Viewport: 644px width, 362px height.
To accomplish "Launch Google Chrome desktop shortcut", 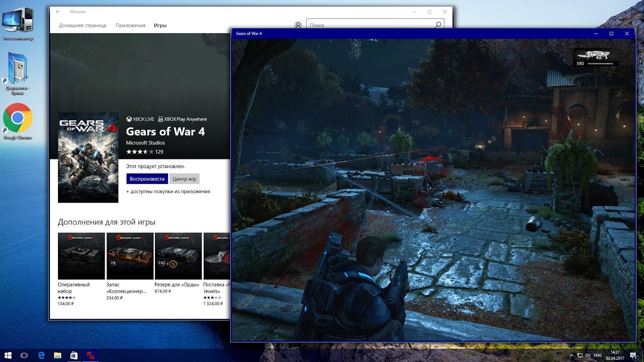I will (18, 121).
